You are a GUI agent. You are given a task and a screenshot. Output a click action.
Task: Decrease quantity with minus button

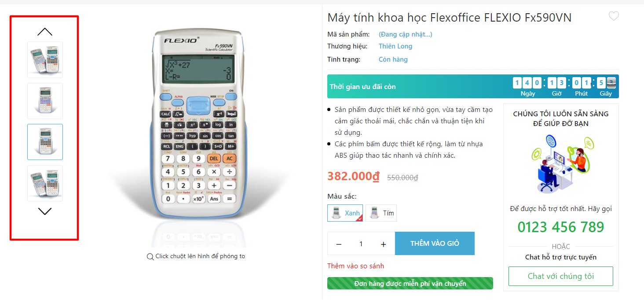coord(339,244)
